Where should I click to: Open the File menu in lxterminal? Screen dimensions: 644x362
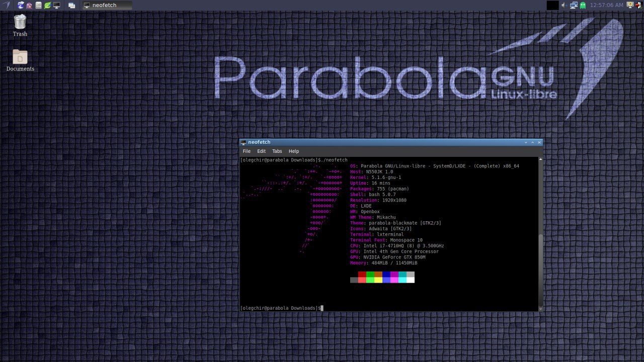pyautogui.click(x=247, y=151)
